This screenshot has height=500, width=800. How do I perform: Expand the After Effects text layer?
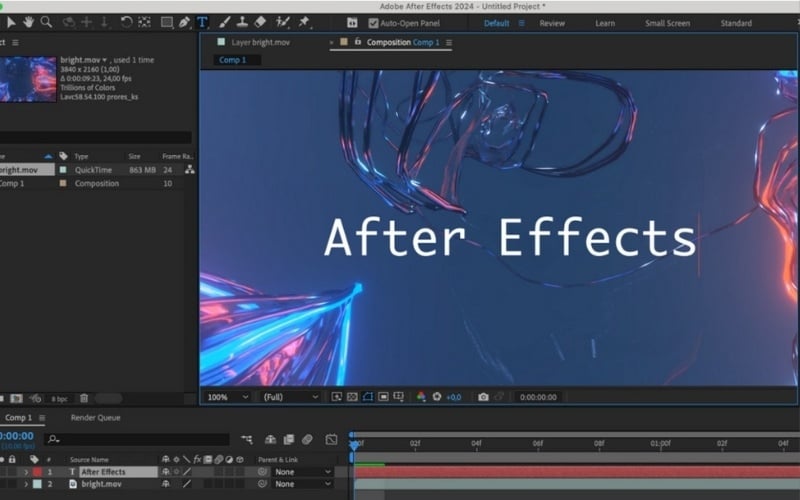[x=26, y=472]
